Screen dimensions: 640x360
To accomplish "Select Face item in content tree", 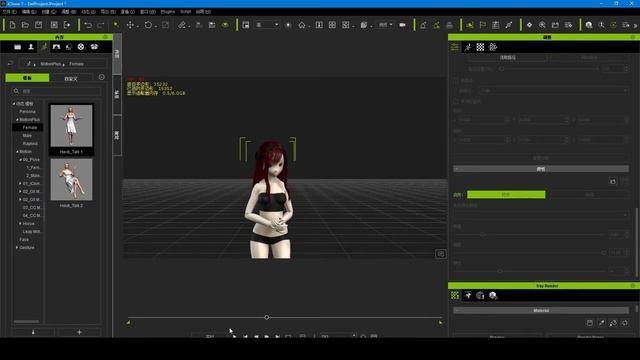I will [x=24, y=240].
